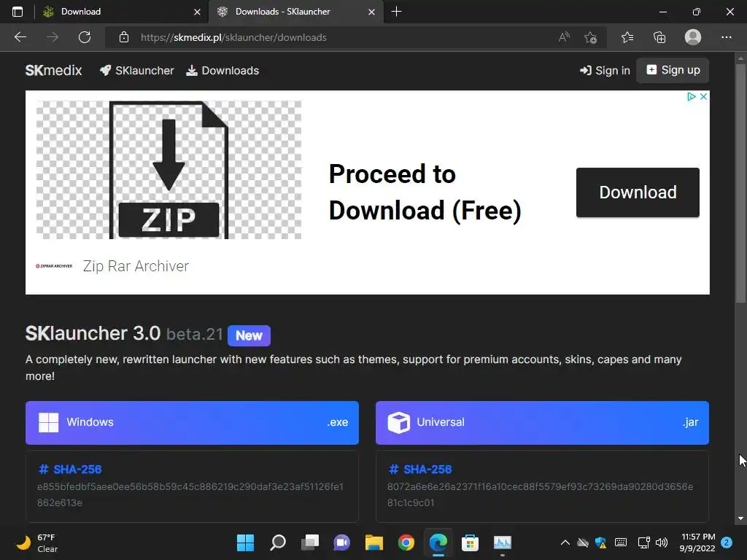Open Task View on the taskbar

click(x=309, y=542)
